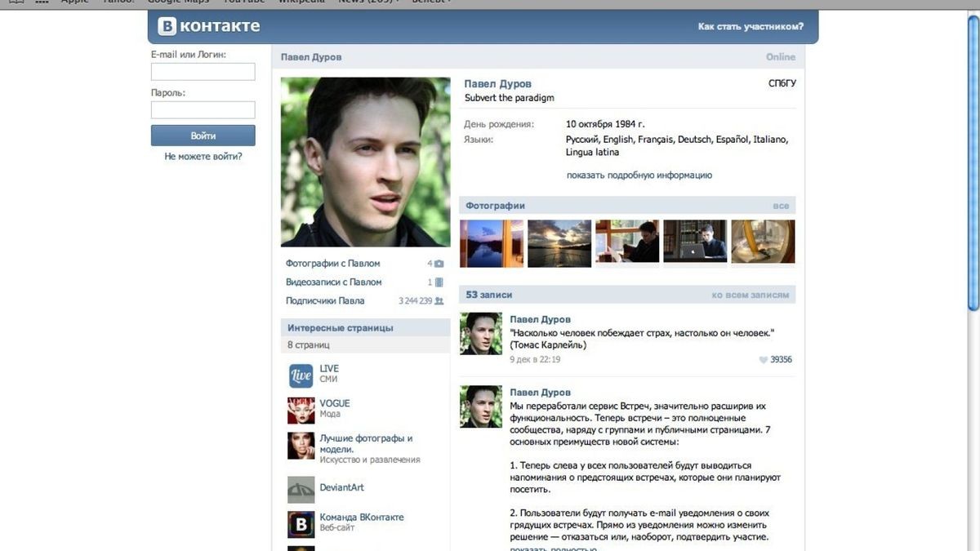Open the Команда ВКонтакте page icon
The height and width of the screenshot is (551, 980).
coord(301,522)
